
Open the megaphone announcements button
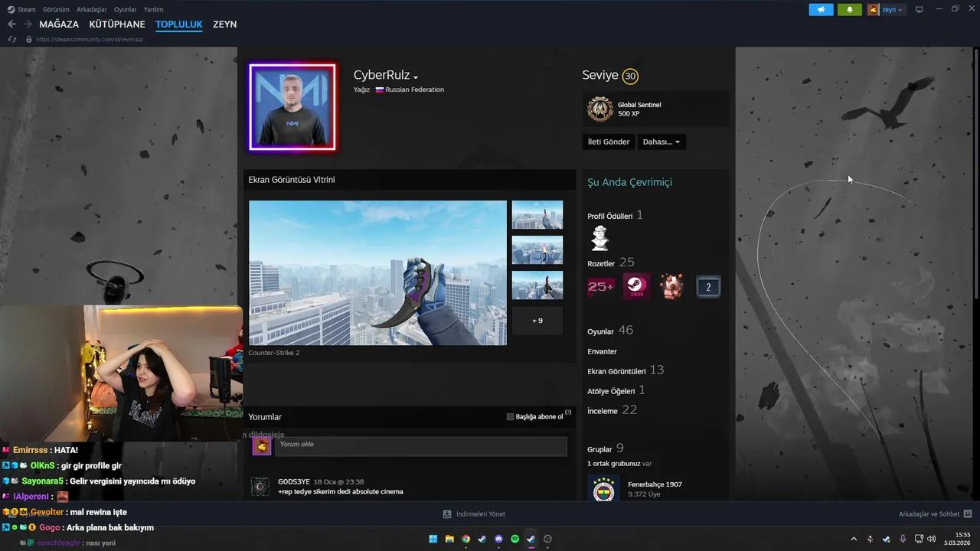pyautogui.click(x=821, y=9)
